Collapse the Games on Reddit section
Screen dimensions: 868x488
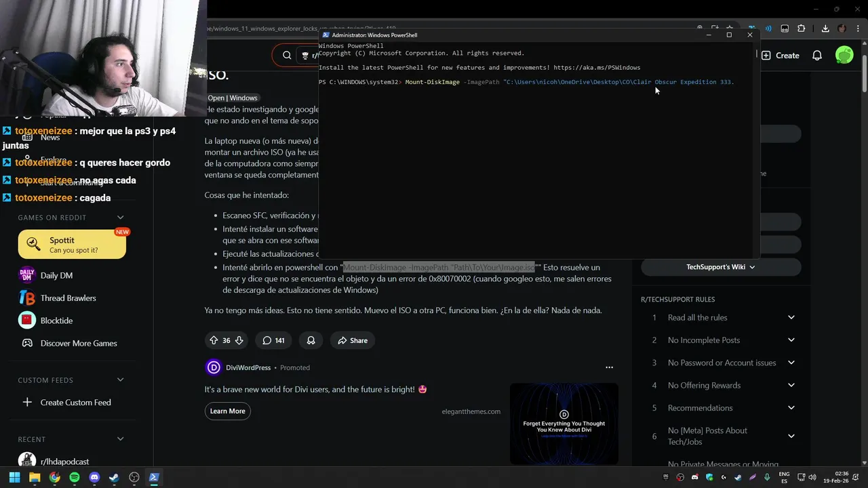pos(120,218)
